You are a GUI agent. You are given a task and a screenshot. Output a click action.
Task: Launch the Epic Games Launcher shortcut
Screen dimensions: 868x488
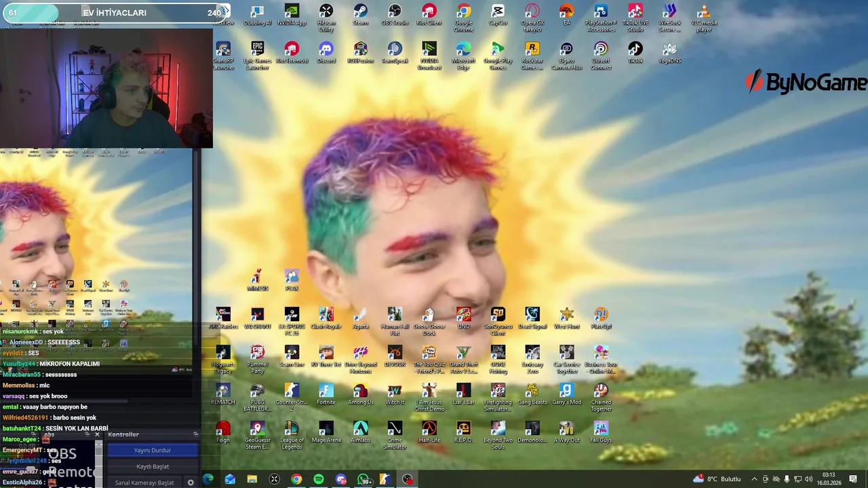(257, 56)
